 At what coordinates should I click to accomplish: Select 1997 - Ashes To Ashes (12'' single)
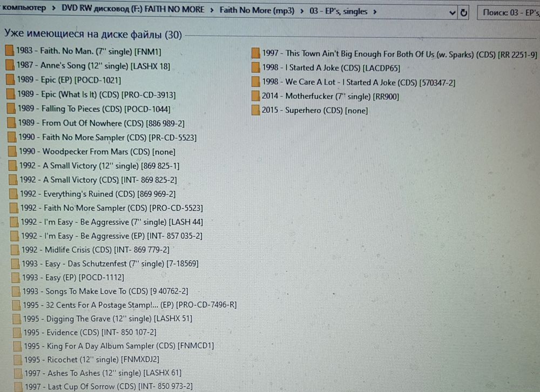[103, 373]
